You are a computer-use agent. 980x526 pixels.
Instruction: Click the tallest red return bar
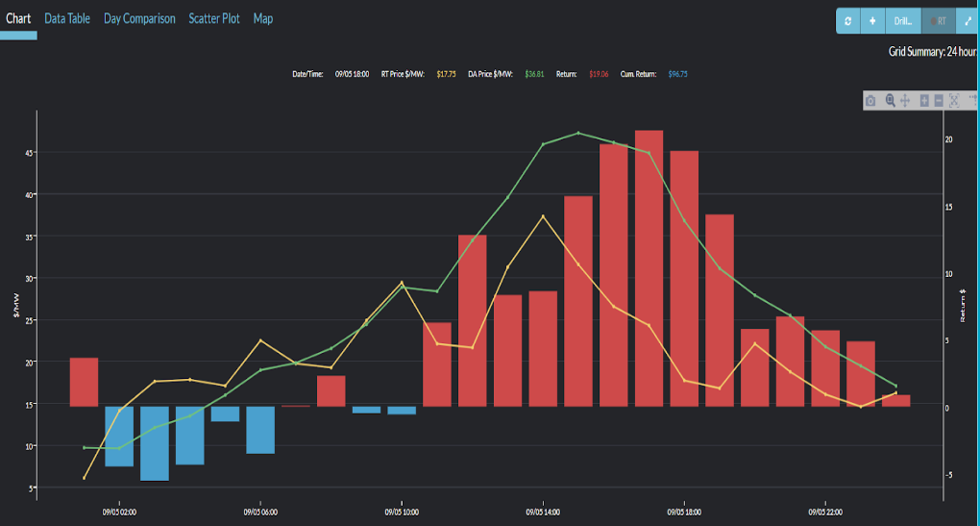[x=649, y=269]
